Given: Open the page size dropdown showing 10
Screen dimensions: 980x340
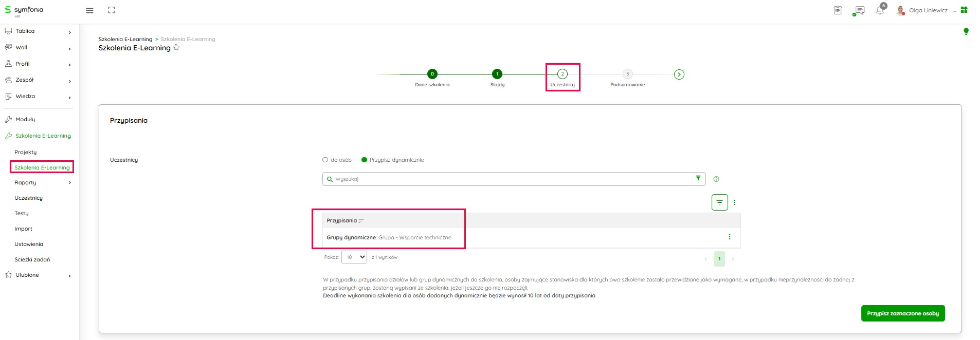Looking at the screenshot, I should (x=354, y=257).
